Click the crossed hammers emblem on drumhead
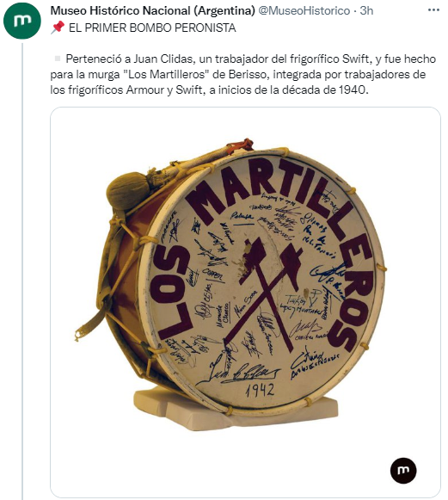Viewport: 448px width, 500px height. coord(264,293)
